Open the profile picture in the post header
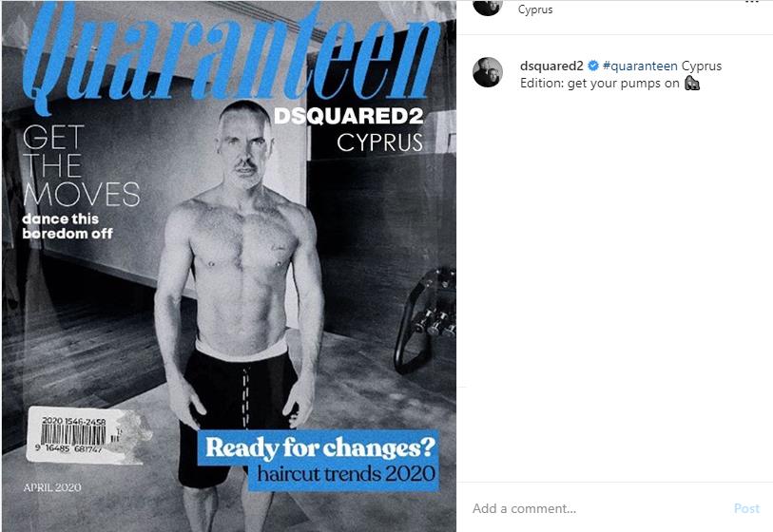773x532 pixels. (488, 7)
